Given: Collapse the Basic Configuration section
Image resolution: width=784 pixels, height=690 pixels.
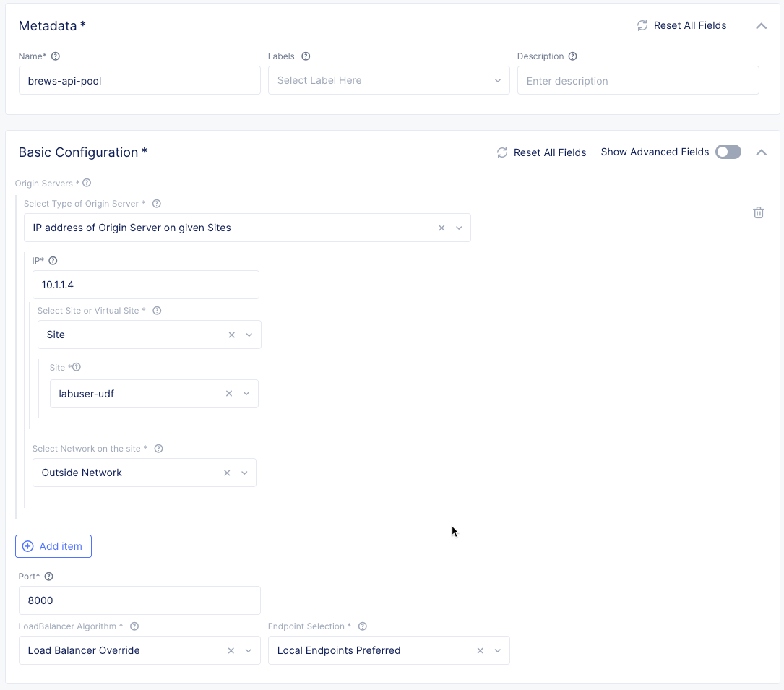Looking at the screenshot, I should [x=760, y=152].
